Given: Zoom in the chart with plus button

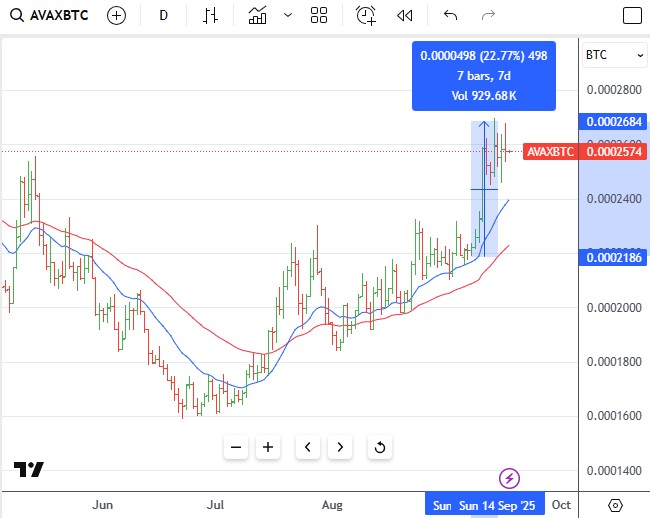Looking at the screenshot, I should point(268,447).
